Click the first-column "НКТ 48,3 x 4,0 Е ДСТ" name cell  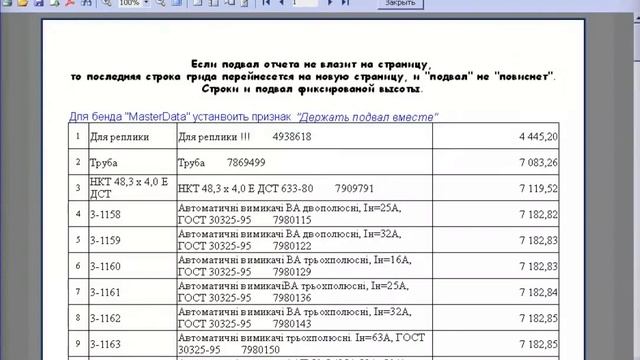[133, 188]
